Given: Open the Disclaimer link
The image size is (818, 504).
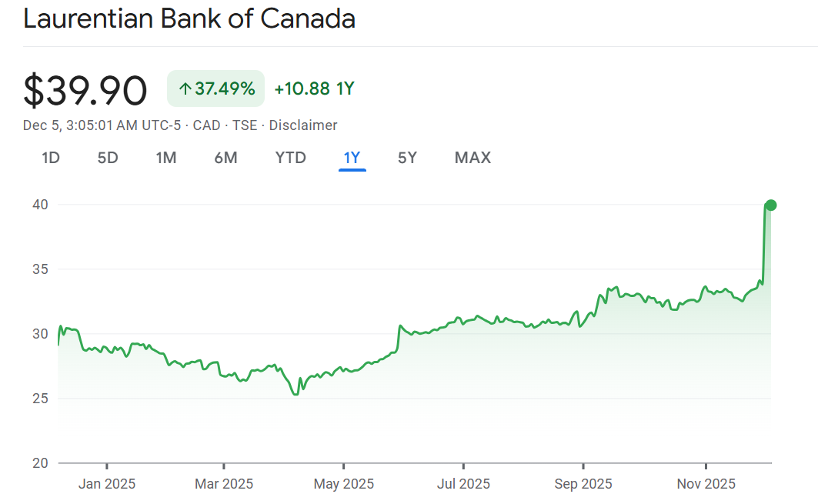Looking at the screenshot, I should [302, 125].
